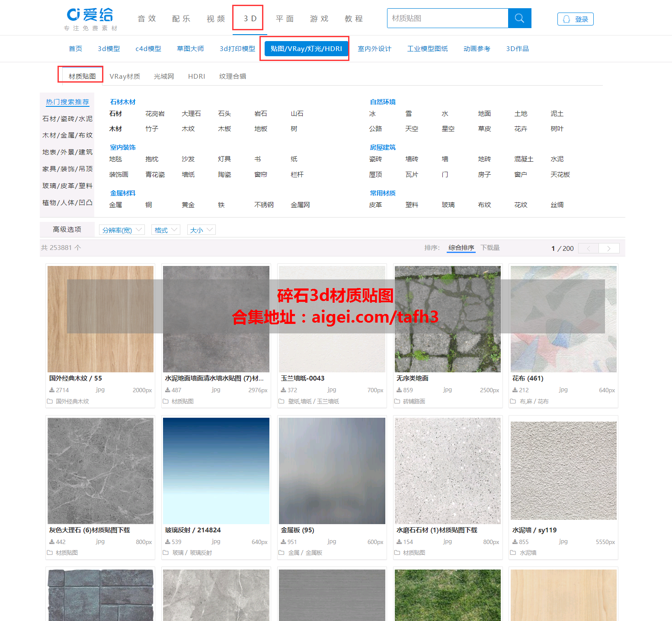The width and height of the screenshot is (672, 621).
Task: Click the 不锈钢 keyword link
Action: click(x=264, y=205)
